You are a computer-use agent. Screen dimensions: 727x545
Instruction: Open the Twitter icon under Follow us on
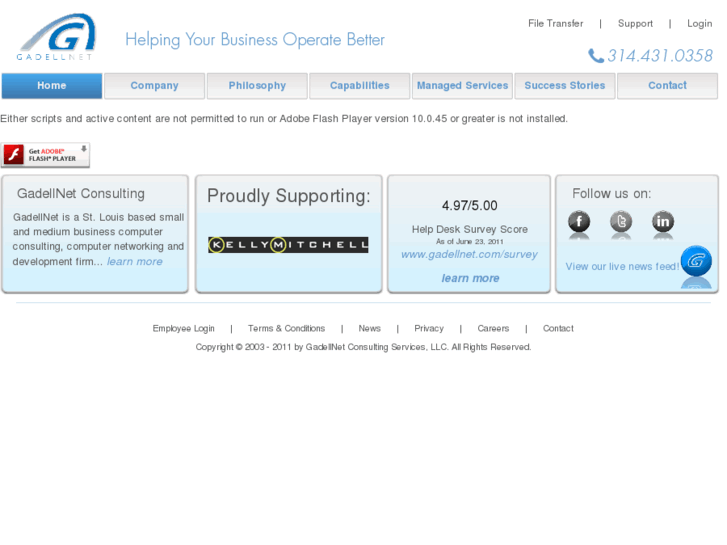point(621,221)
